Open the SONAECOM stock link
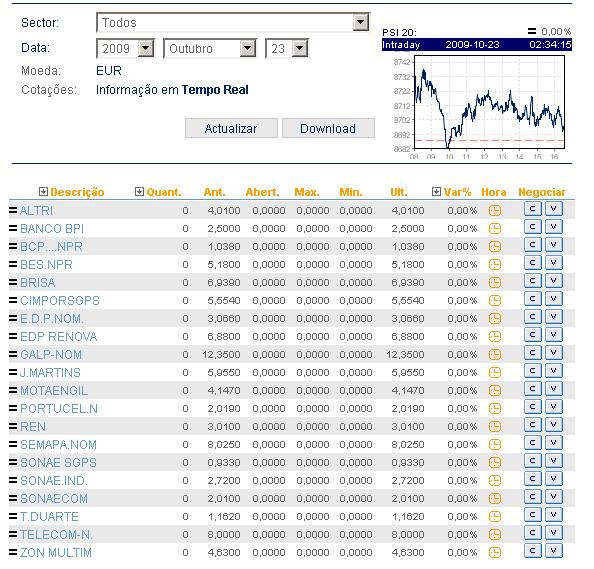Viewport: 594px width, 569px height. pos(54,499)
